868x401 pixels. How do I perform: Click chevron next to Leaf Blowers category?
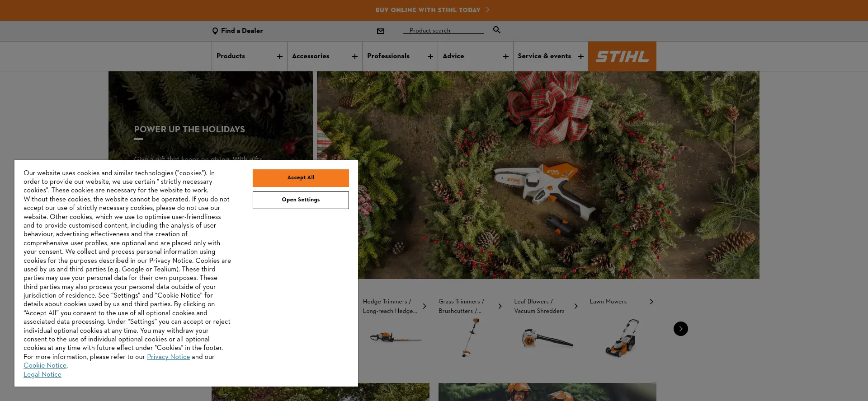click(576, 306)
